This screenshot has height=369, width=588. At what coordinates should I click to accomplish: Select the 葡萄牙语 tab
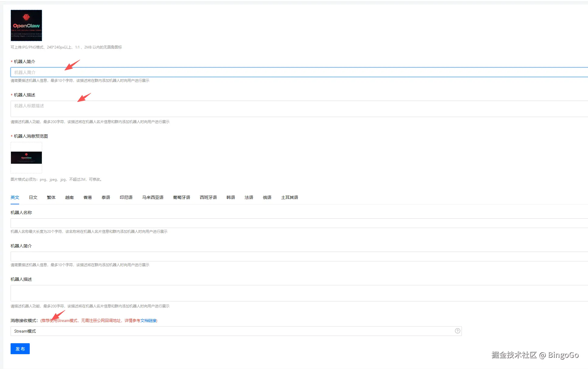[182, 197]
